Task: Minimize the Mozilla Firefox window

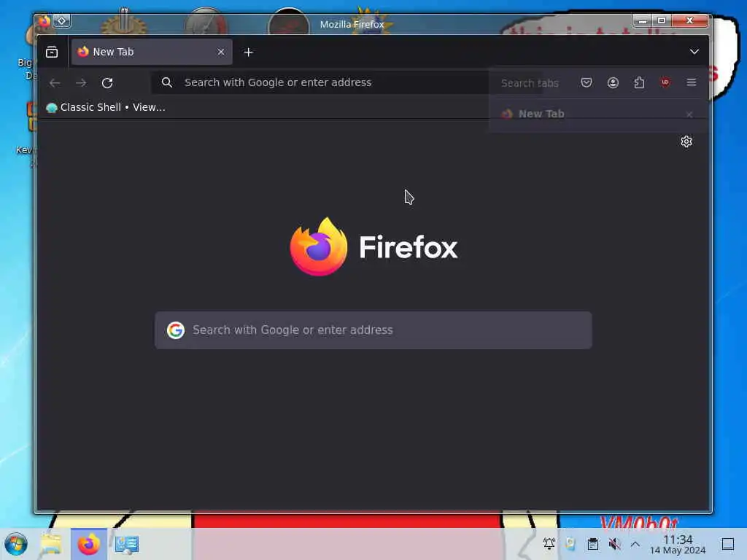Action: (642, 20)
